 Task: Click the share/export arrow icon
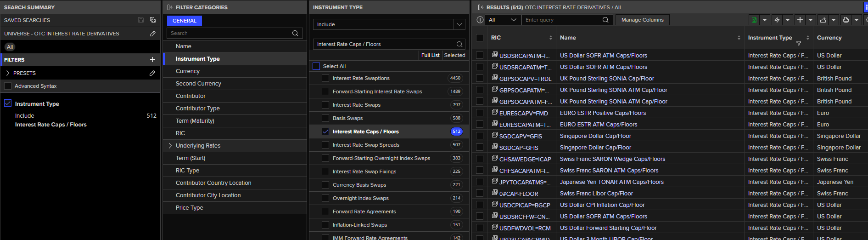pyautogui.click(x=823, y=20)
